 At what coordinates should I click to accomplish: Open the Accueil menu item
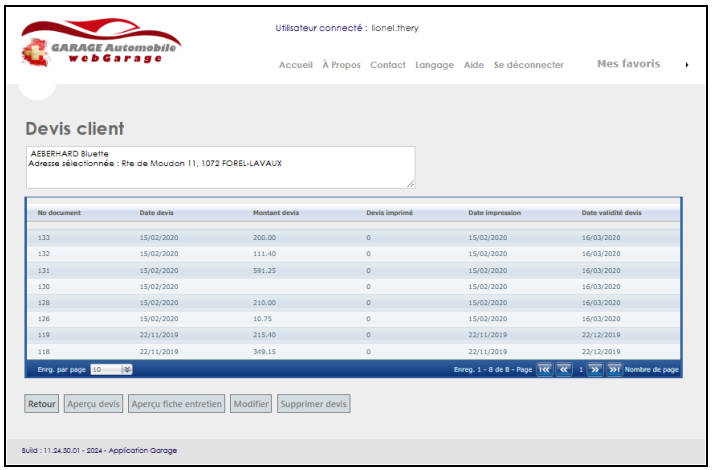point(295,65)
